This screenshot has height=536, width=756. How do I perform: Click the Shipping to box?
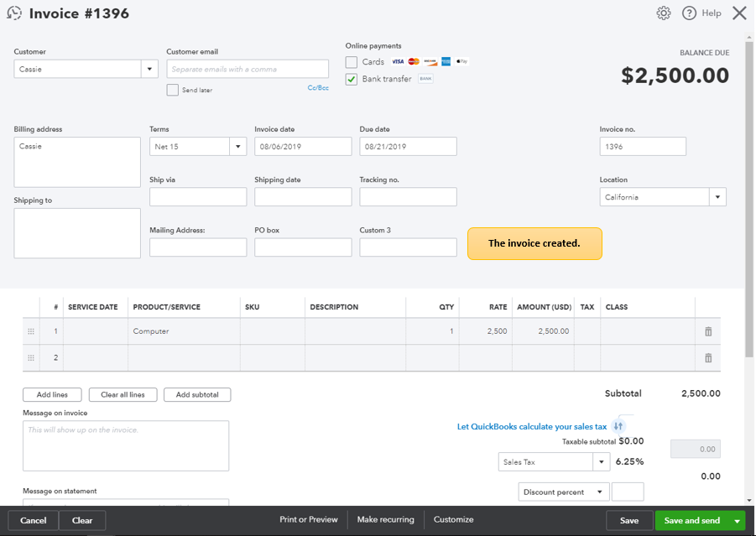click(77, 233)
